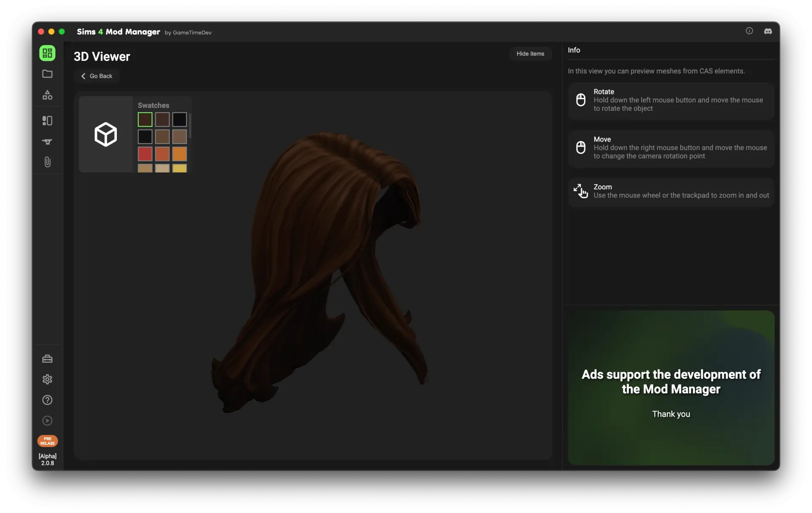Screen dimensions: 812x513
Task: Open Discord via the title bar icon
Action: click(x=768, y=31)
